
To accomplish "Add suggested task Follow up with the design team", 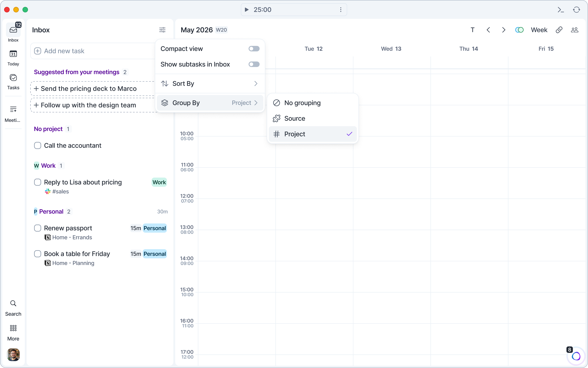I will (93, 105).
